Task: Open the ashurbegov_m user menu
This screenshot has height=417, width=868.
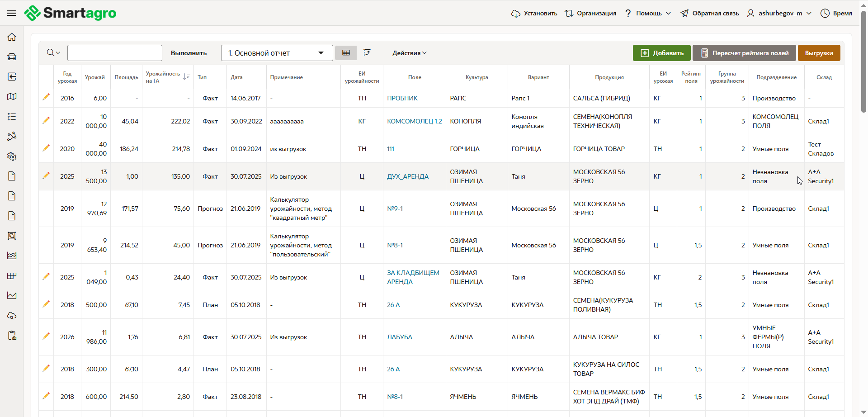Action: 779,13
